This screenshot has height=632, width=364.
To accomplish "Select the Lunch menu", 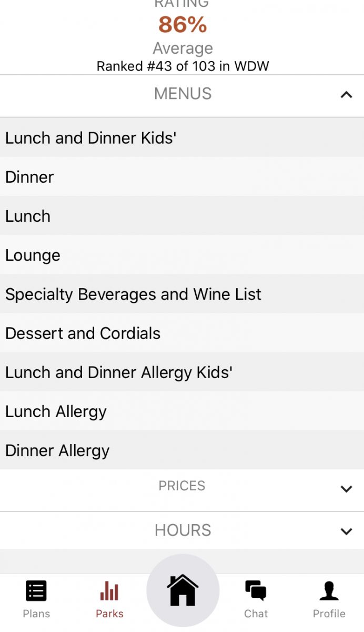I will pyautogui.click(x=27, y=216).
